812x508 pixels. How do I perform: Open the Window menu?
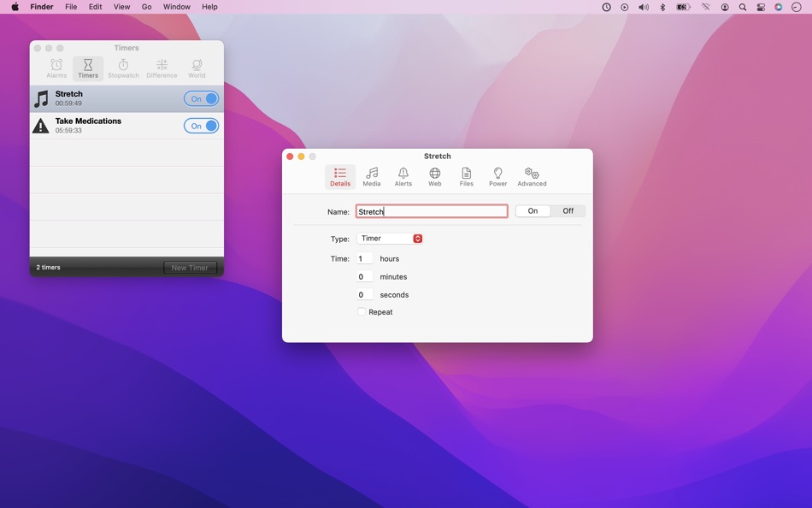pos(176,6)
